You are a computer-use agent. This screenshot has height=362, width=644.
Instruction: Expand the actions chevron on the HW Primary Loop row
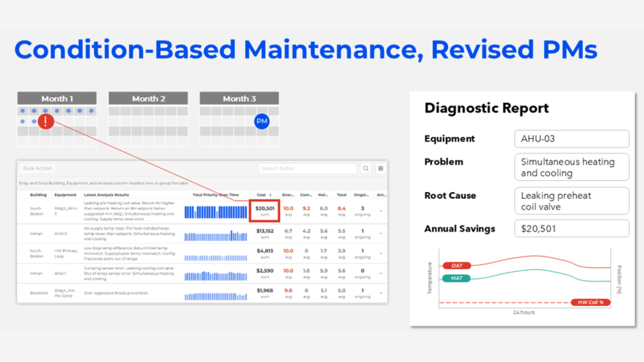pyautogui.click(x=380, y=253)
